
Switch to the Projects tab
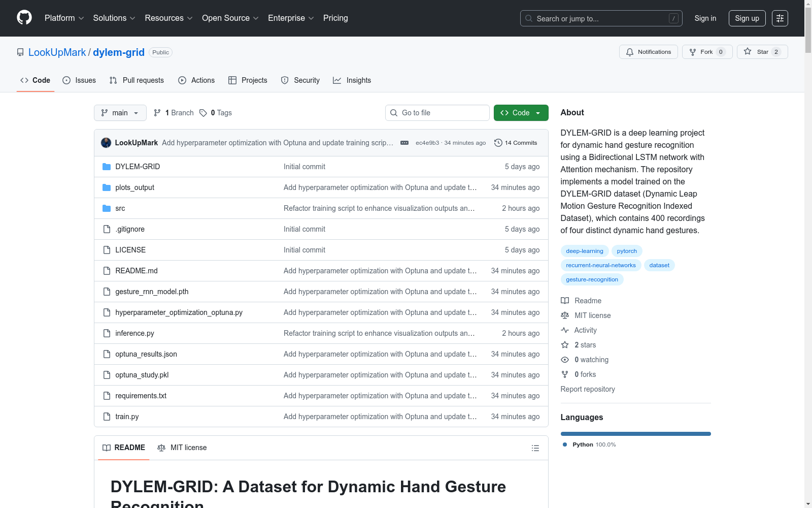[x=248, y=80]
